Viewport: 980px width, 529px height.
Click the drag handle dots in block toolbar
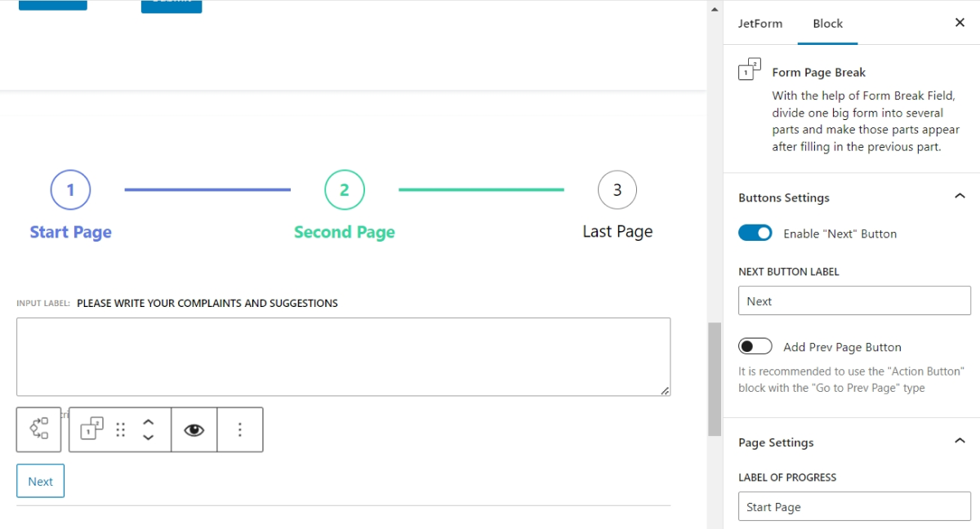[118, 429]
